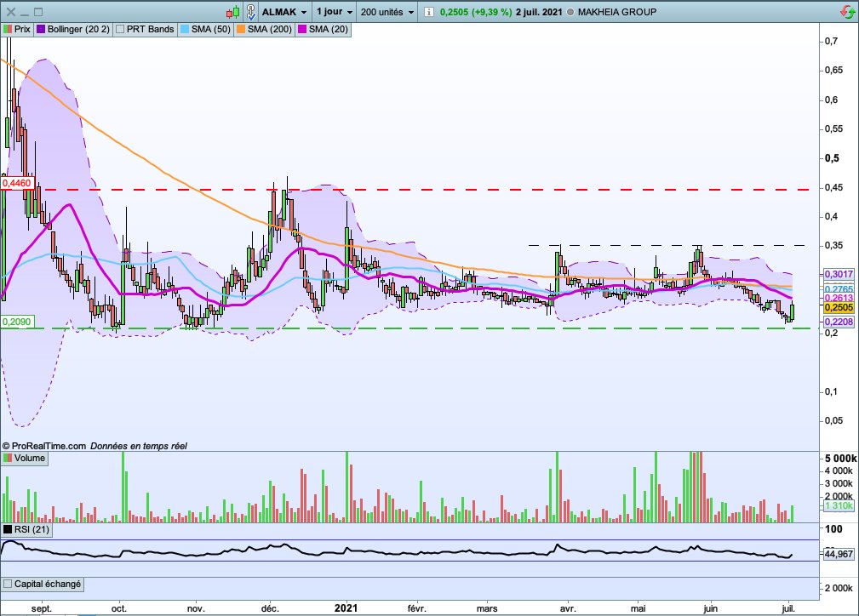Click the black dashed 0,35 horizontal line

(666, 245)
